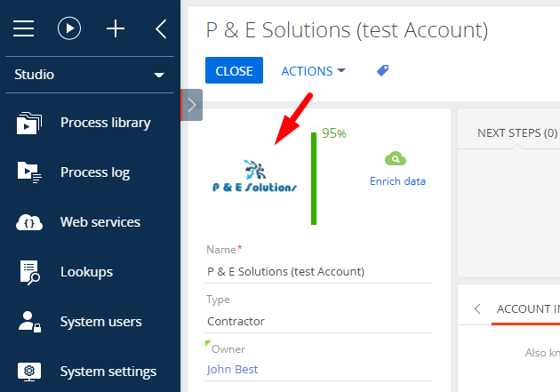Viewport: 560px width, 392px height.
Task: Open the Actions dropdown menu
Action: click(313, 71)
